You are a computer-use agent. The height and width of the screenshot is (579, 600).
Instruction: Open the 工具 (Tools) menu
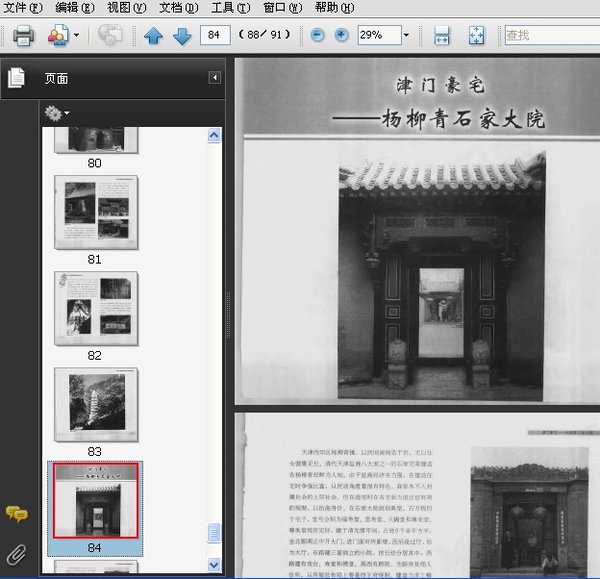tap(230, 7)
